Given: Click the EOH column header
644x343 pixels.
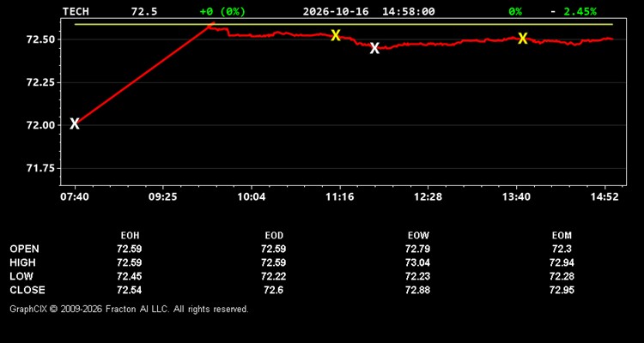Looking at the screenshot, I should click(130, 236).
